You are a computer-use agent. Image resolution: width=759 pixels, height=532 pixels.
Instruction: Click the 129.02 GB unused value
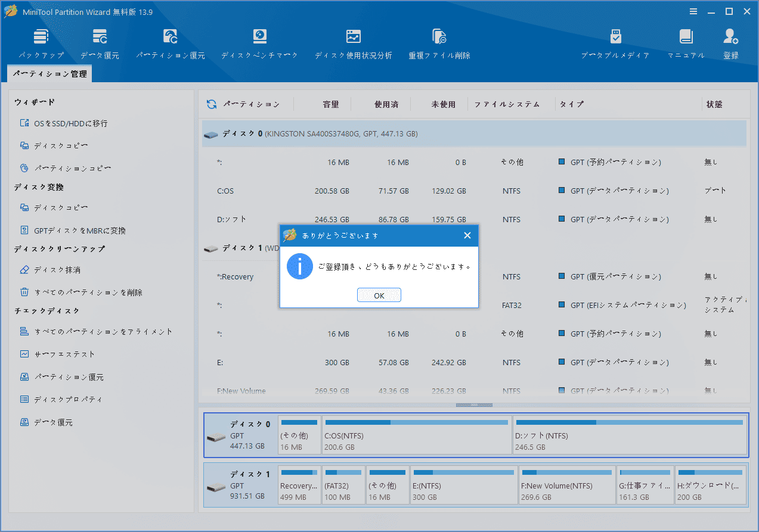[449, 191]
